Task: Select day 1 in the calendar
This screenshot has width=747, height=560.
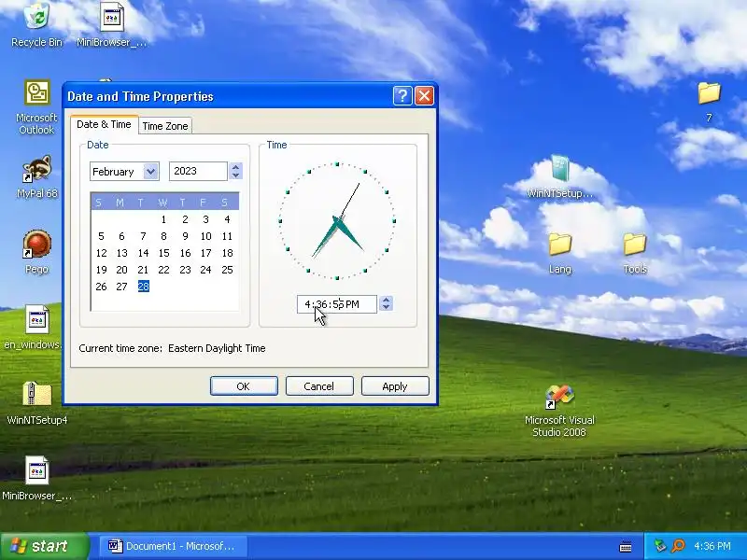Action: 164,219
